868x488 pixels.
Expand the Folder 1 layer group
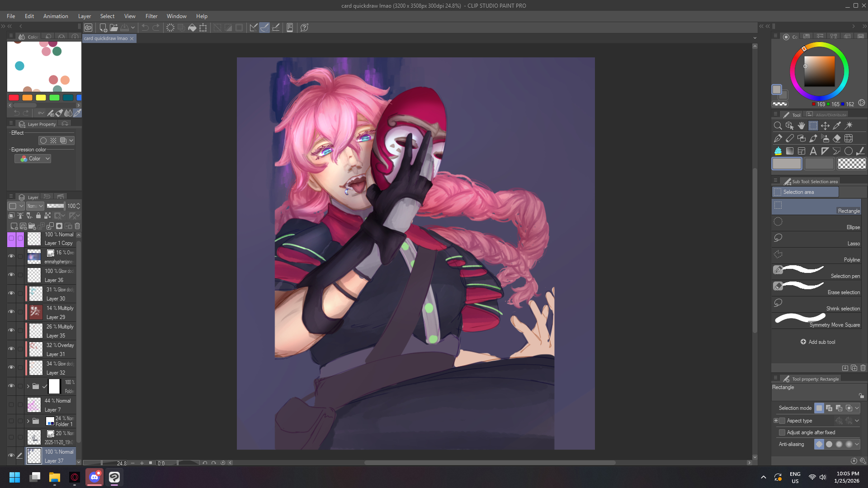point(28,421)
